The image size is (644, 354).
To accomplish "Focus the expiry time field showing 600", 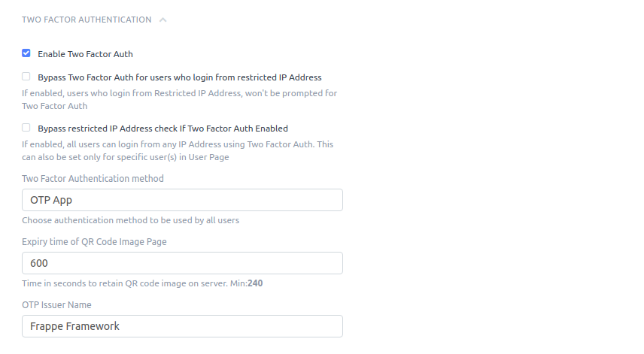I will (182, 263).
